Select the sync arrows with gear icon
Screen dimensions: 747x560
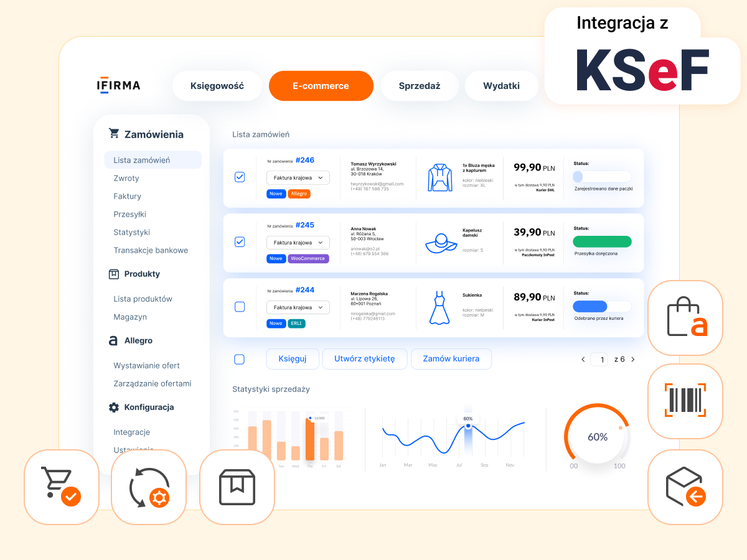[148, 487]
